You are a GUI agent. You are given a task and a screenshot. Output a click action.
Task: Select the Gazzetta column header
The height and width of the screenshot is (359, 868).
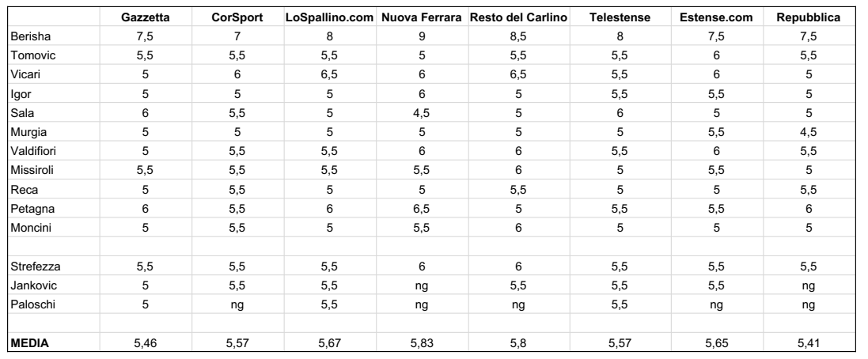145,17
